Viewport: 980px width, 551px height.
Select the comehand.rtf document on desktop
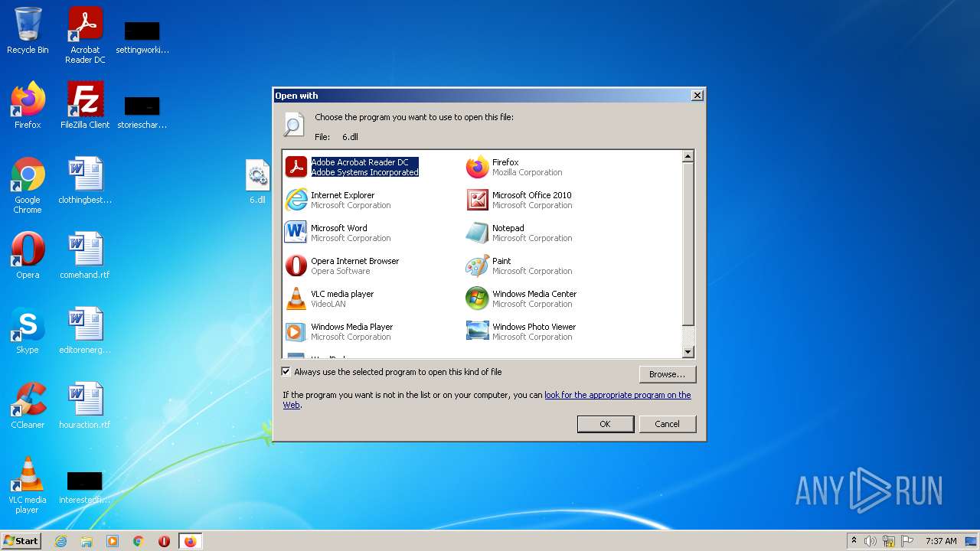[85, 256]
